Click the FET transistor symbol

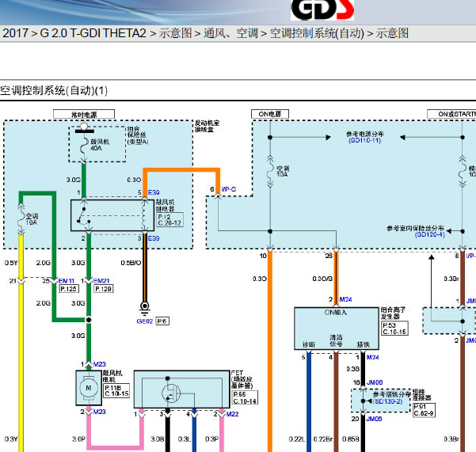click(171, 393)
